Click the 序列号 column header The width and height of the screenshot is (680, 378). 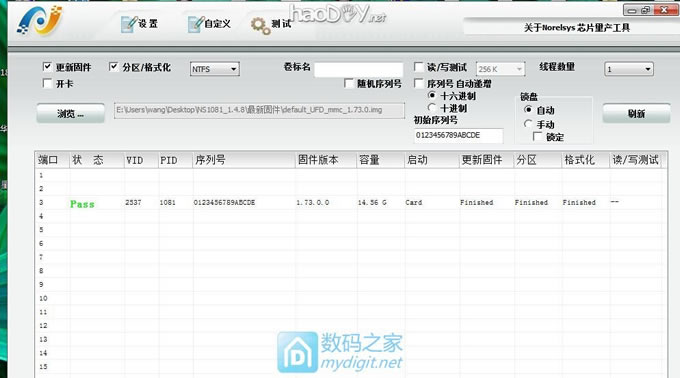244,160
